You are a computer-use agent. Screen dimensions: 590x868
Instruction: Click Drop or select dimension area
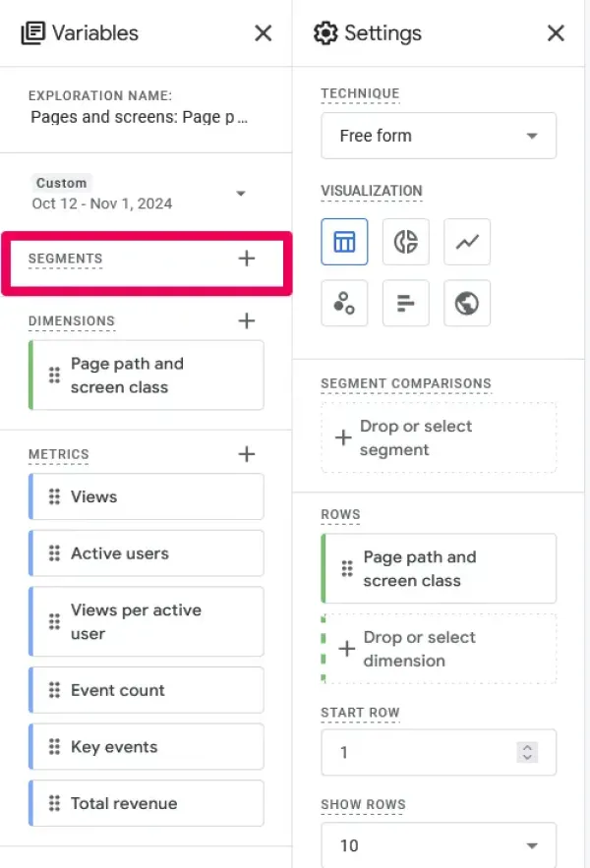pos(439,649)
